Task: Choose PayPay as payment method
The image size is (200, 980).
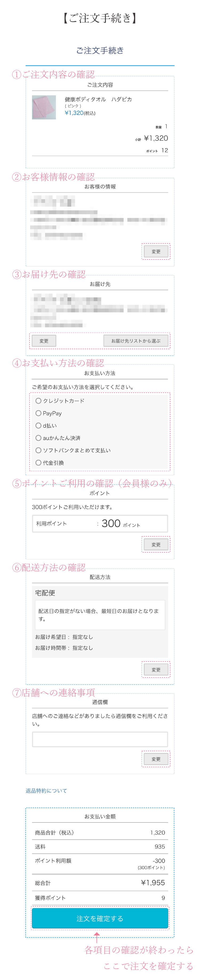Action: pos(38,413)
